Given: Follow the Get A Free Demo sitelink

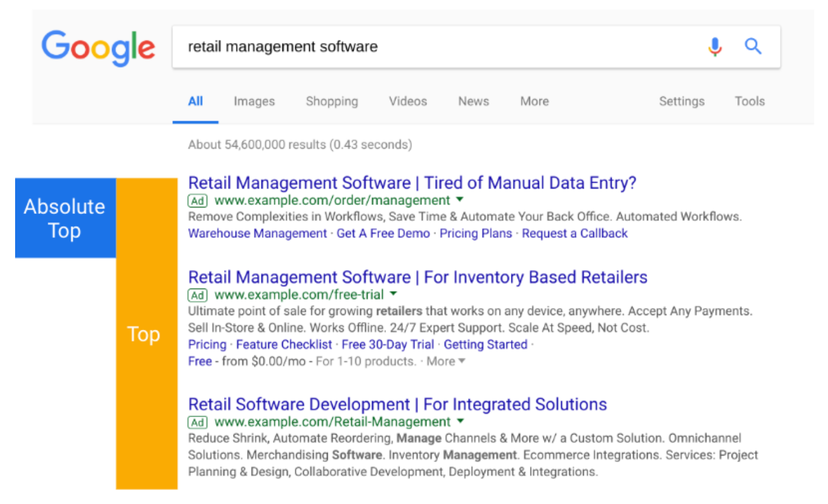Looking at the screenshot, I should [x=383, y=234].
